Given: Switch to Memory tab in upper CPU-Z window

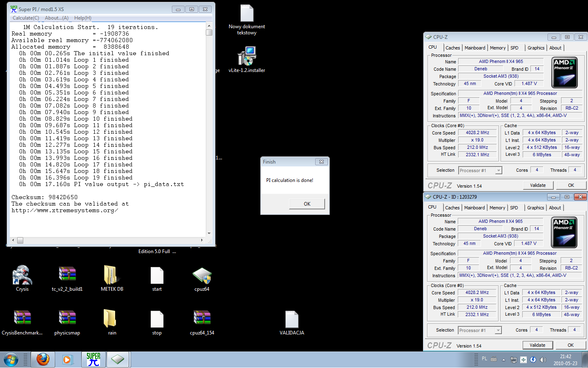Looking at the screenshot, I should click(498, 48).
